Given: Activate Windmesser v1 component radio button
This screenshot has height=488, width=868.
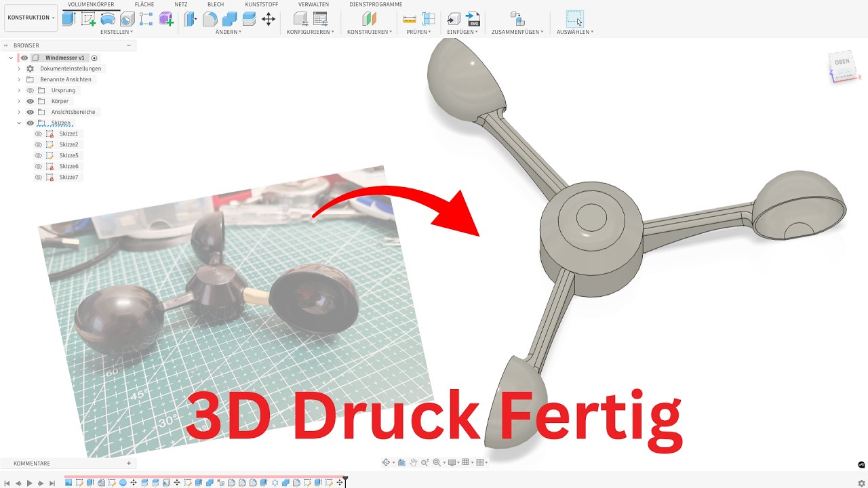Looking at the screenshot, I should (x=94, y=58).
